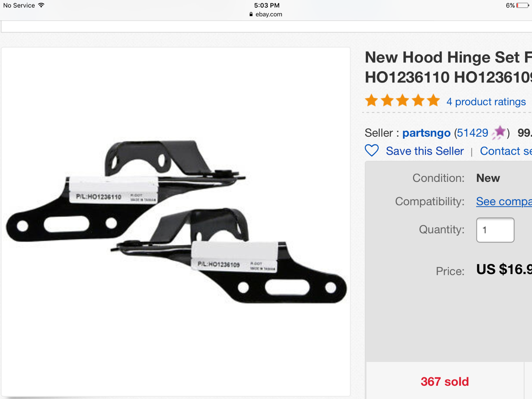Click the Save this Seller link
This screenshot has height=399, width=532.
tap(425, 151)
